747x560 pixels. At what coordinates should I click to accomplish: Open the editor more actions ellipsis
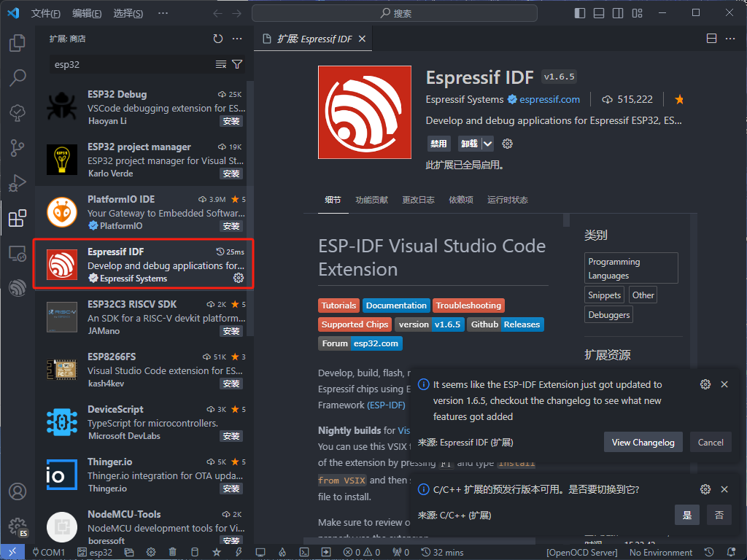point(729,39)
